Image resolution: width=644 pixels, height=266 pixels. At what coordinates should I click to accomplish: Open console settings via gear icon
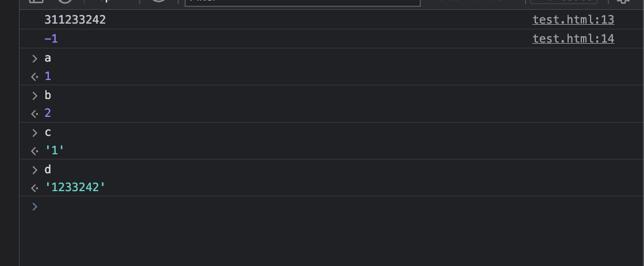(623, 2)
